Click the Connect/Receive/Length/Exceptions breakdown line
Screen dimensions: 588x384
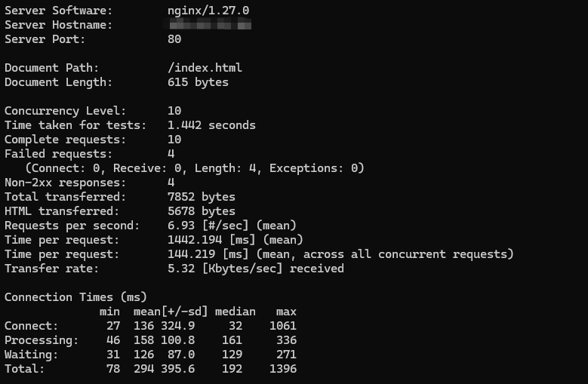pos(195,168)
